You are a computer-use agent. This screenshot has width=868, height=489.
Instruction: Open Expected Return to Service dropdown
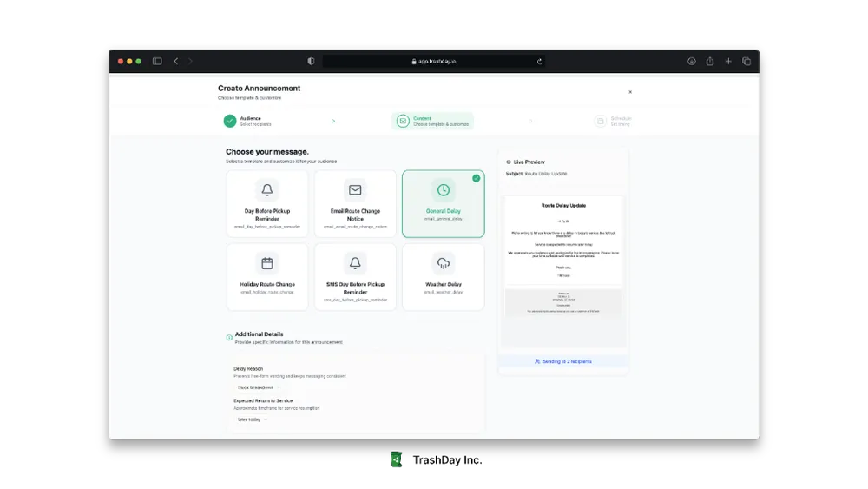252,420
